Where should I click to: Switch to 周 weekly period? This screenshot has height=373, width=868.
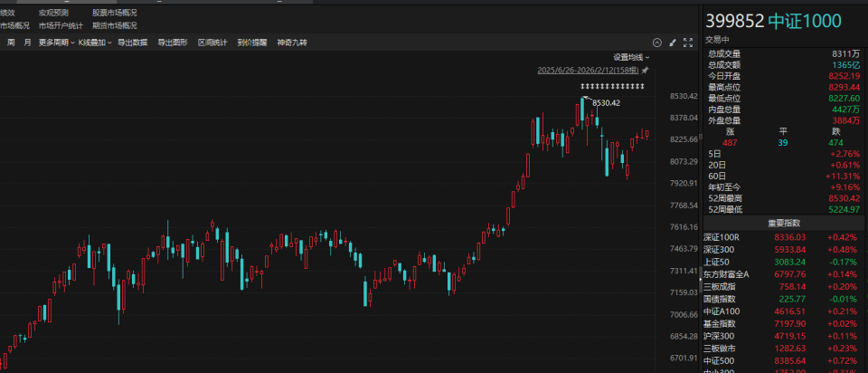11,43
